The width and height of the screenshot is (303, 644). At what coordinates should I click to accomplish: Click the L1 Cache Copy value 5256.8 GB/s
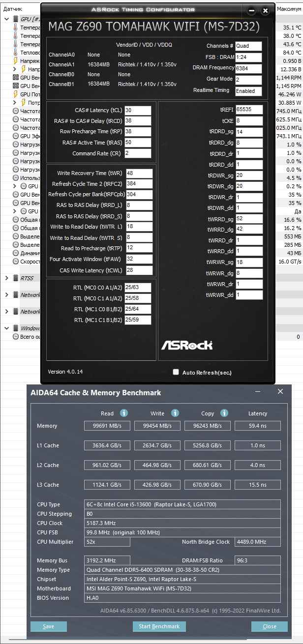(207, 445)
